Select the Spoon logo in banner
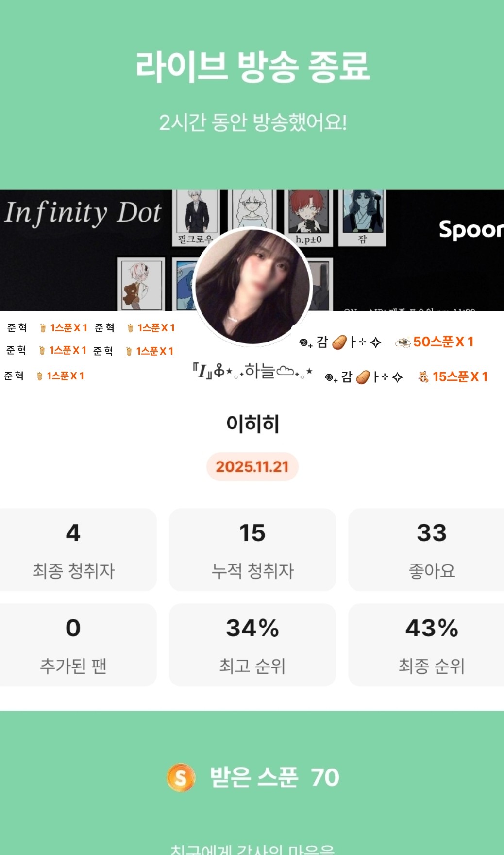Screen dimensions: 504x855 pyautogui.click(x=470, y=230)
